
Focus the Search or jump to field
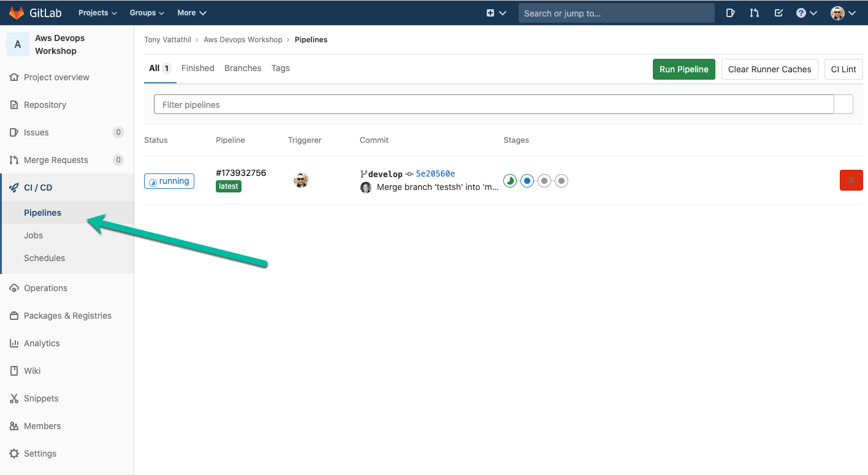[616, 13]
